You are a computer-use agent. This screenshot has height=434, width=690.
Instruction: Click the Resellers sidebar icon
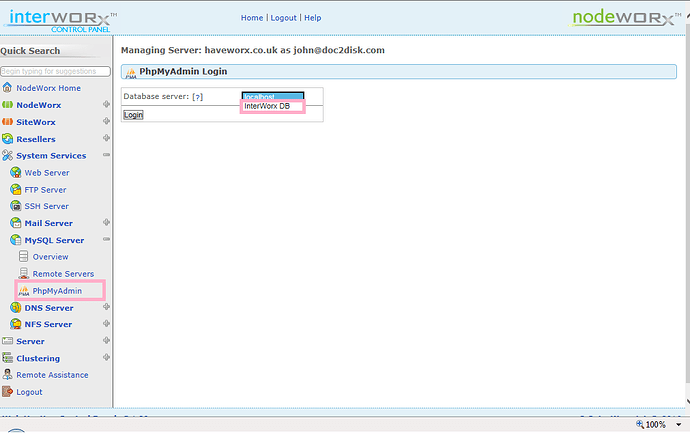tap(7, 139)
